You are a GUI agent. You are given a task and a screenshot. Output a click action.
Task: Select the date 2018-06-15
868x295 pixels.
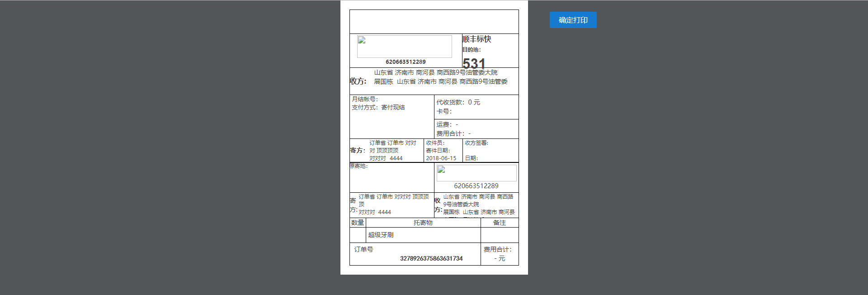441,158
